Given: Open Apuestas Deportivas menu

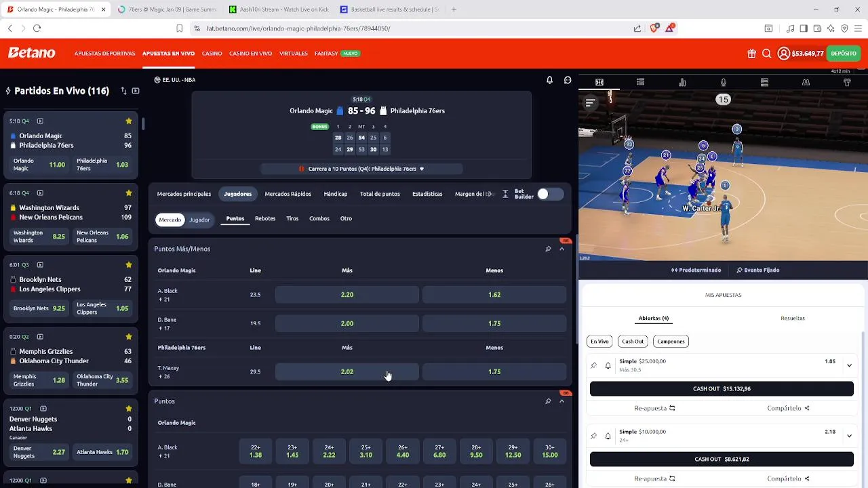Looking at the screenshot, I should [104, 54].
